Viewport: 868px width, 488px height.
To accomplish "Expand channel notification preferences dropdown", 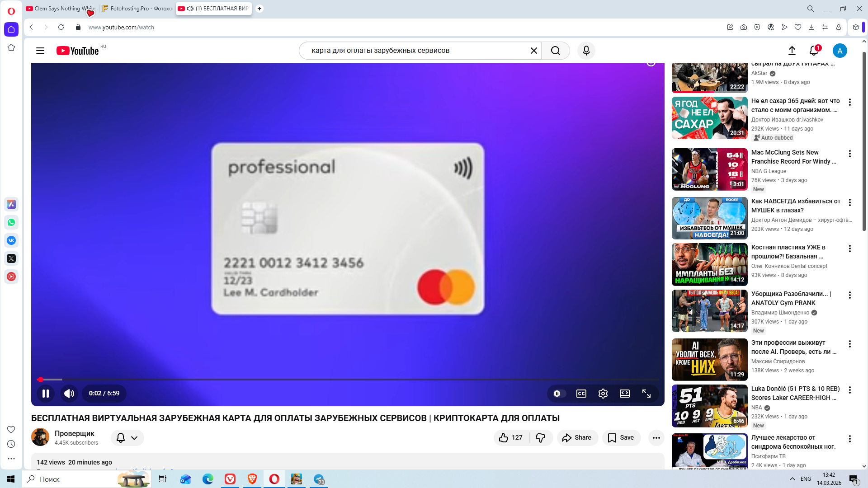I will pos(127,438).
